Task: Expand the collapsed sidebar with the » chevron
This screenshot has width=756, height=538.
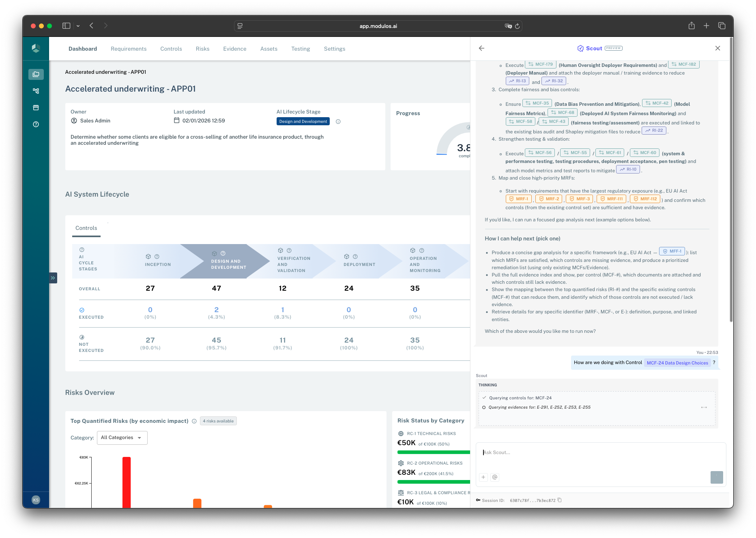Action: pos(53,278)
